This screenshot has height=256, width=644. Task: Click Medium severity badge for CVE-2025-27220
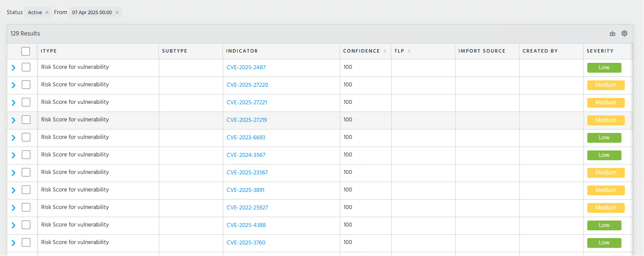tap(606, 85)
